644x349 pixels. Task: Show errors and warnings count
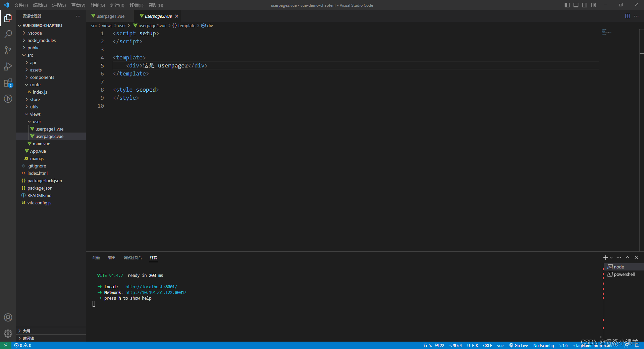point(23,345)
